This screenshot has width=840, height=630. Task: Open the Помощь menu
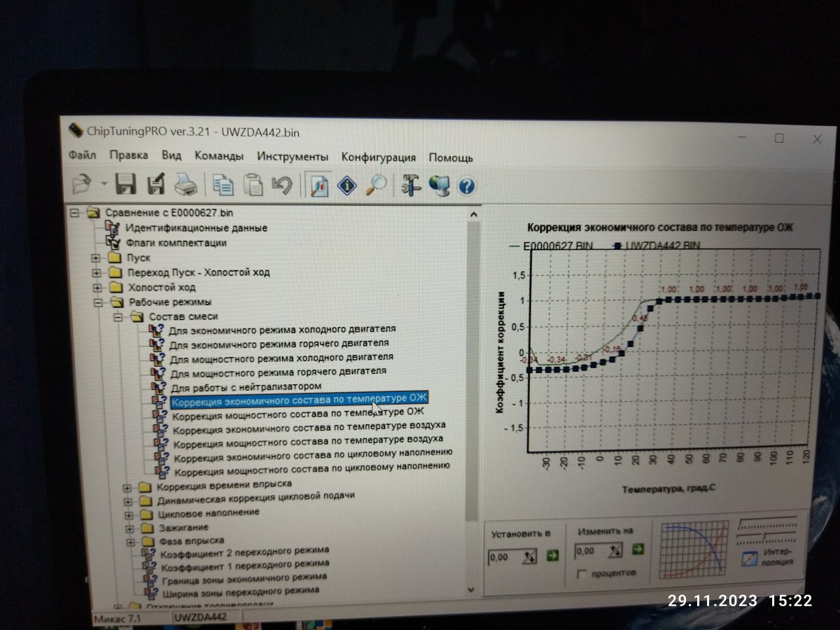[451, 157]
